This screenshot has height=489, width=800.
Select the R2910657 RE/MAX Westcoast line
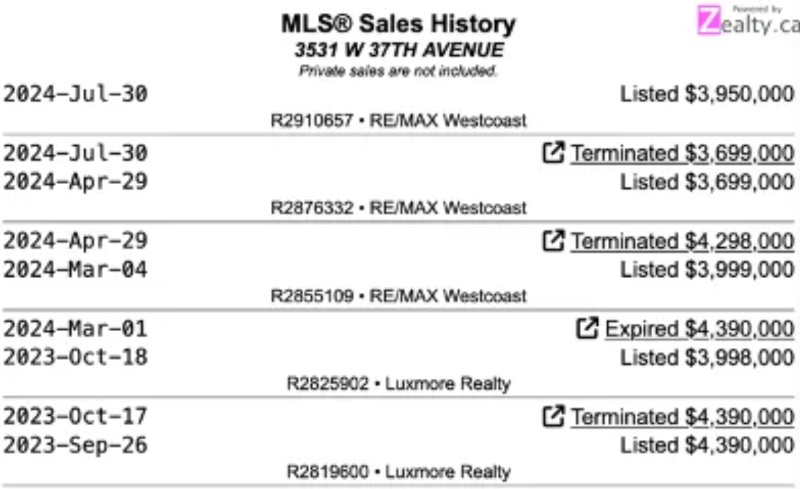tap(398, 120)
